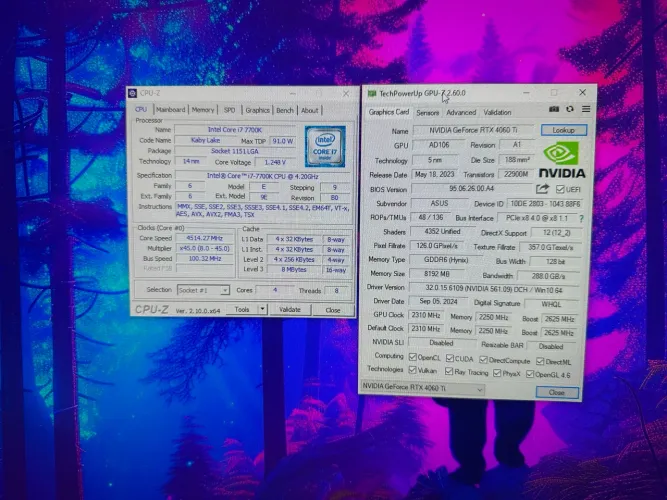Click the Shaders value 4352 Unified

(x=442, y=231)
